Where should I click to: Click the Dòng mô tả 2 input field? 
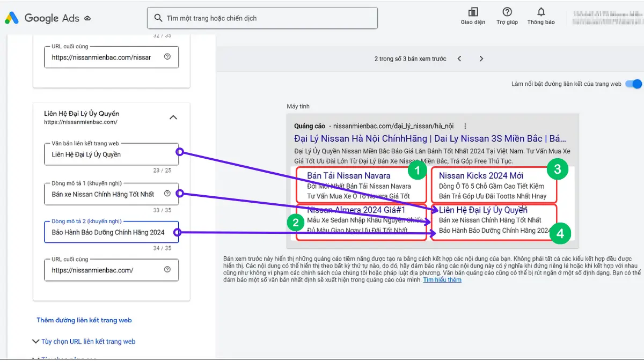click(107, 232)
